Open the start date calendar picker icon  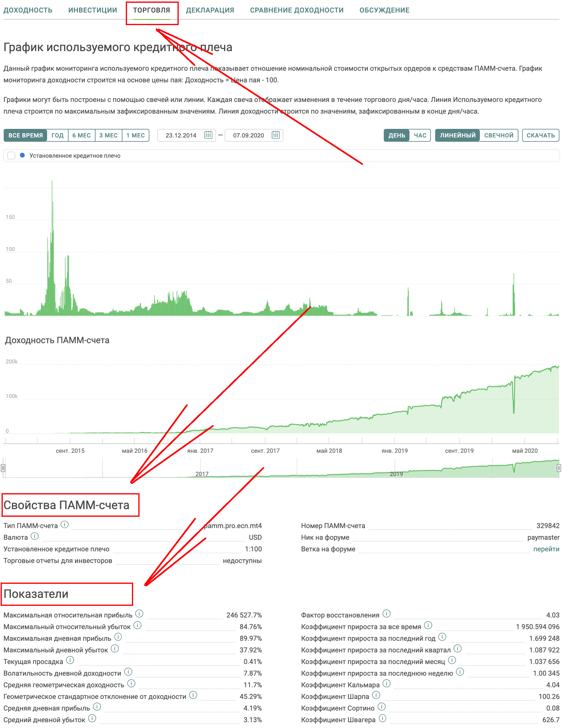pos(208,135)
